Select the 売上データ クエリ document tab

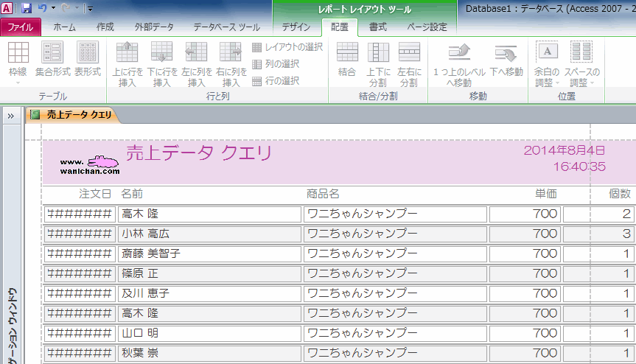coord(73,115)
